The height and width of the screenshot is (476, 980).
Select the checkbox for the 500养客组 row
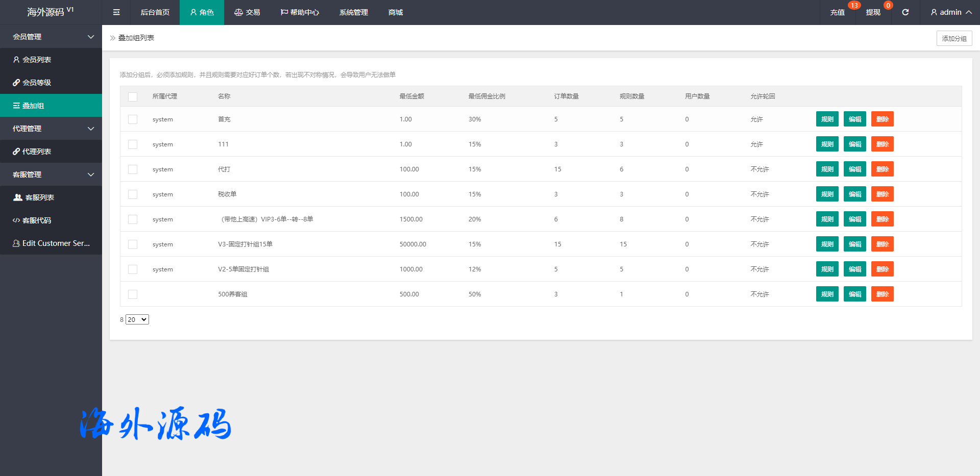click(133, 294)
